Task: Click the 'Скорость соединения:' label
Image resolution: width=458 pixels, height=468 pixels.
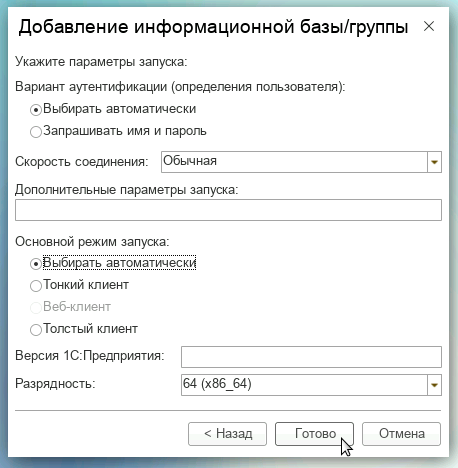Action: point(82,162)
